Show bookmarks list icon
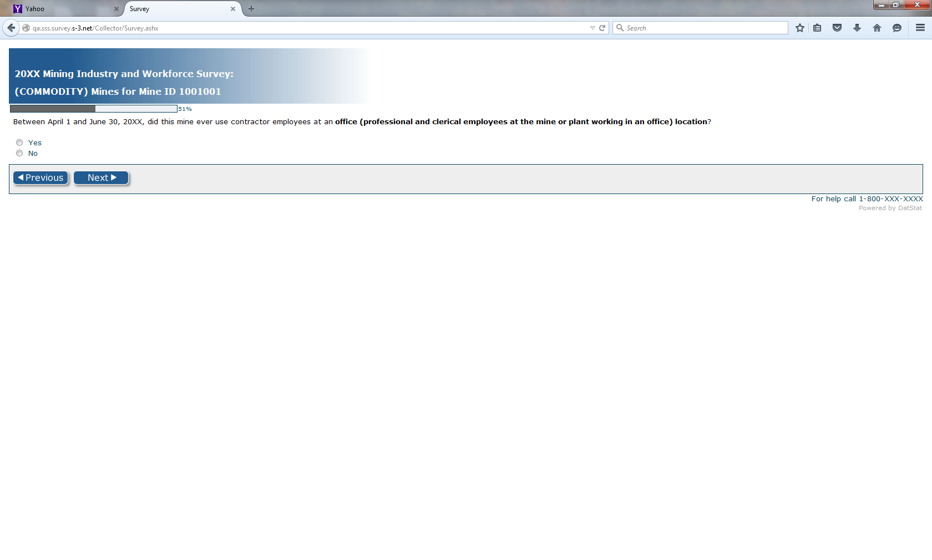 pos(817,28)
